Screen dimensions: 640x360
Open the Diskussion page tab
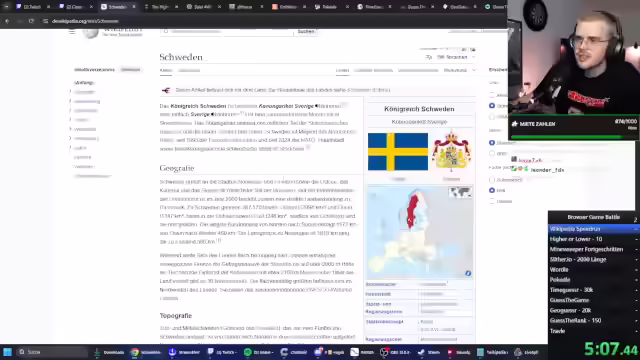189,70
